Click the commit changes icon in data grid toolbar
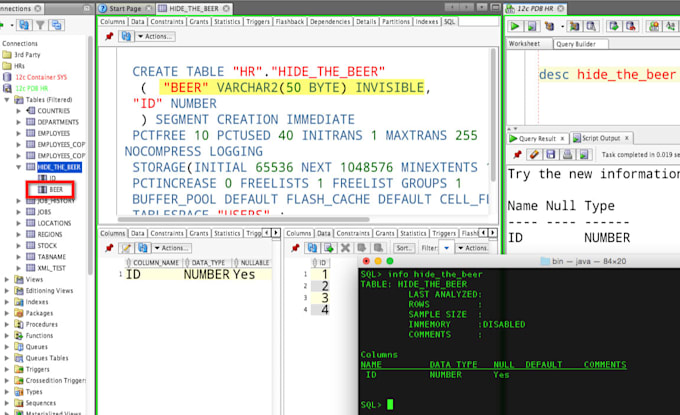 [x=362, y=248]
